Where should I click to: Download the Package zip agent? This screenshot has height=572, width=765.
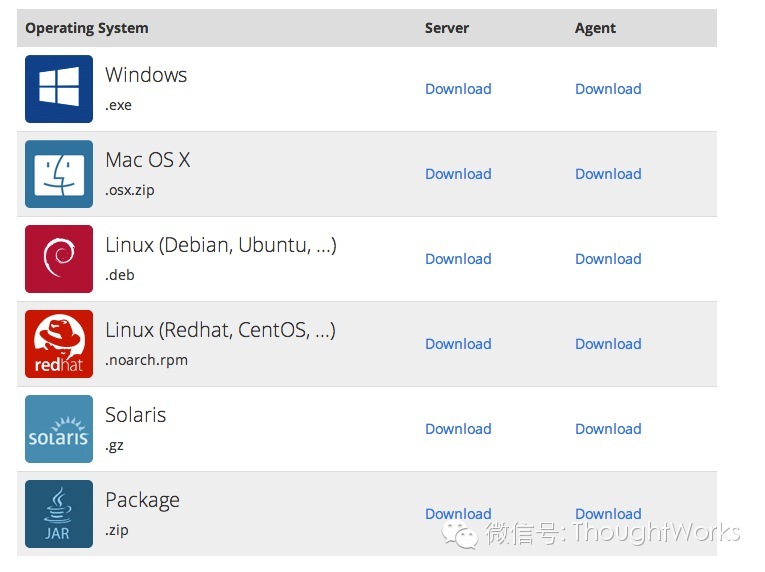pyautogui.click(x=608, y=513)
